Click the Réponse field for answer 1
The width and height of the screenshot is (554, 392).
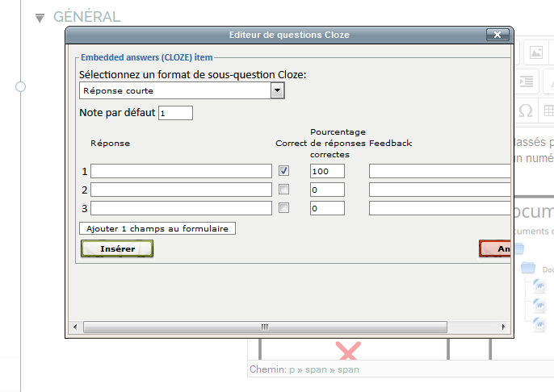(x=181, y=171)
